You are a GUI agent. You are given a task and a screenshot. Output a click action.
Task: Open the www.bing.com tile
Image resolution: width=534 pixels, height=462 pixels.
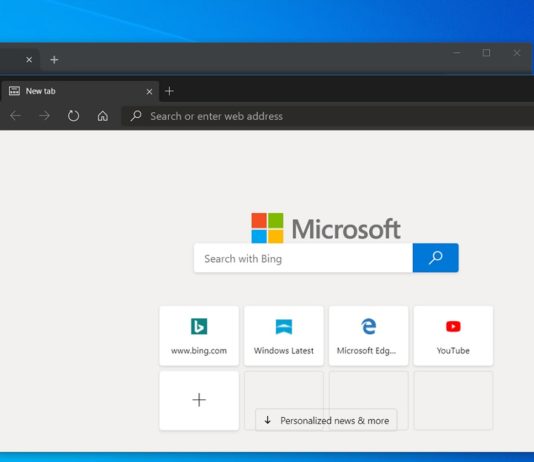point(199,336)
